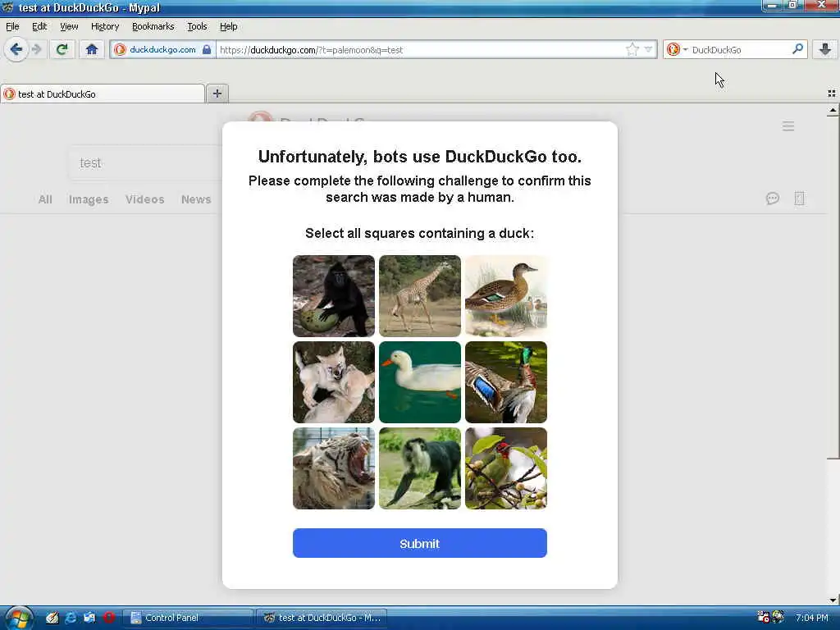Bookmark this page with the star icon

(x=632, y=50)
